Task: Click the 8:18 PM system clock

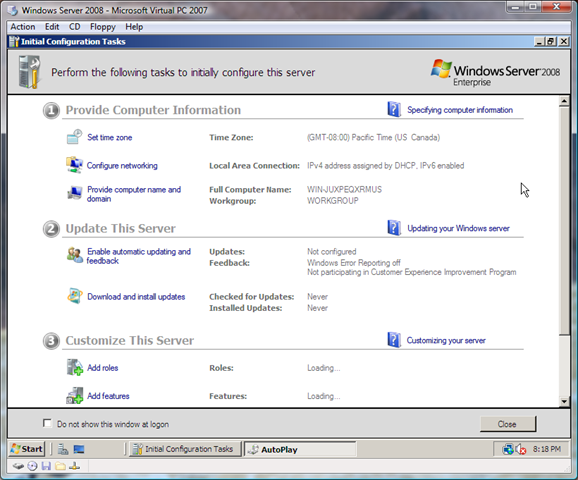Action: click(547, 449)
